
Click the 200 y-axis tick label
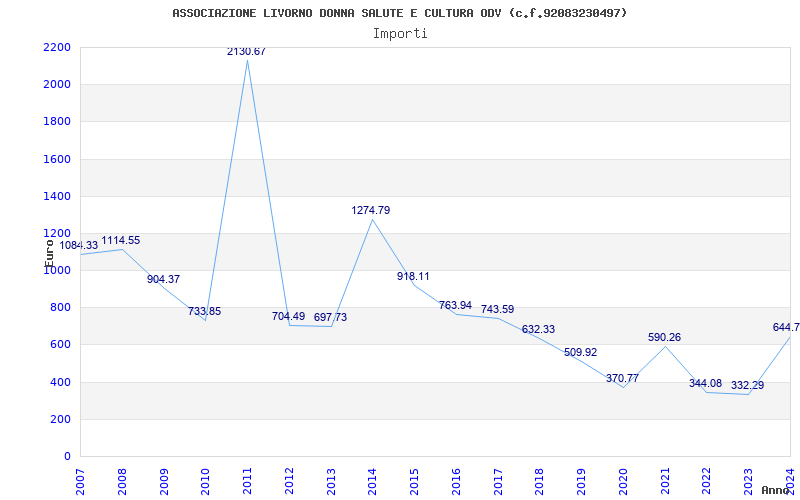[60, 419]
